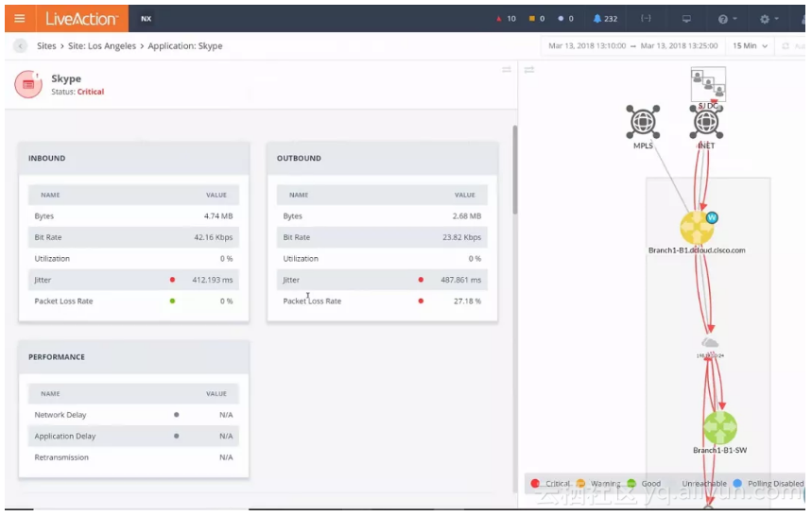812x516 pixels.
Task: Click Application Delay gray status dot
Action: click(x=177, y=436)
